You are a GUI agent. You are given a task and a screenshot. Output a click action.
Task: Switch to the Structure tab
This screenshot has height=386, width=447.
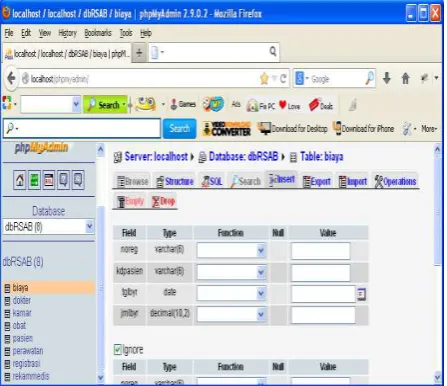(x=175, y=181)
